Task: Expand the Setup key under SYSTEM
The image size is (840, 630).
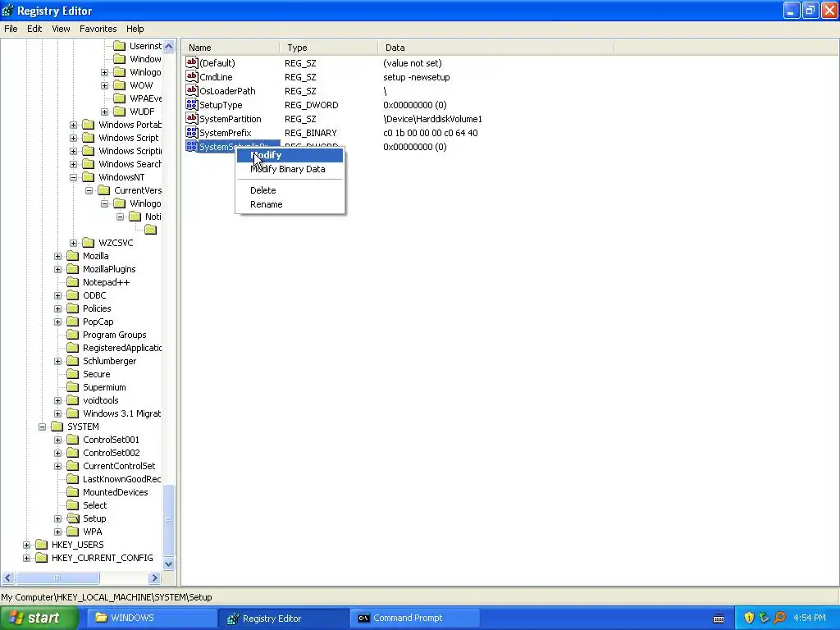Action: (58, 518)
